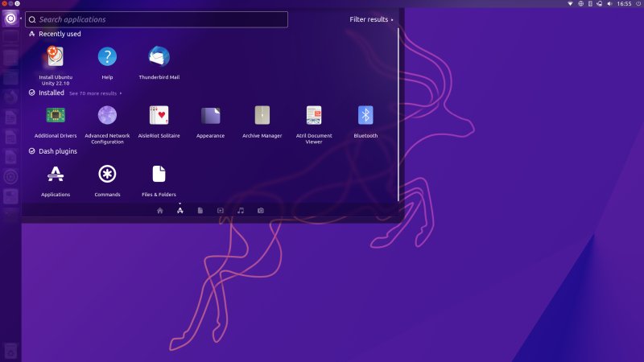
Task: Open the Appearance settings app
Action: (210, 121)
